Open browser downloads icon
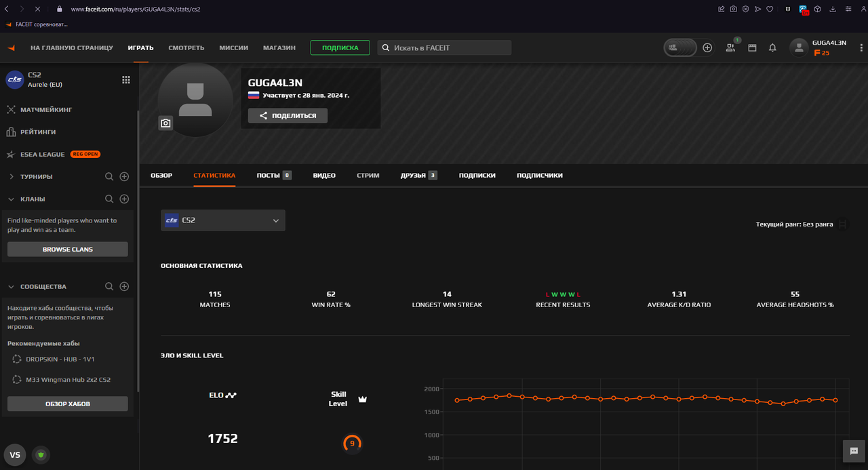 (x=832, y=9)
